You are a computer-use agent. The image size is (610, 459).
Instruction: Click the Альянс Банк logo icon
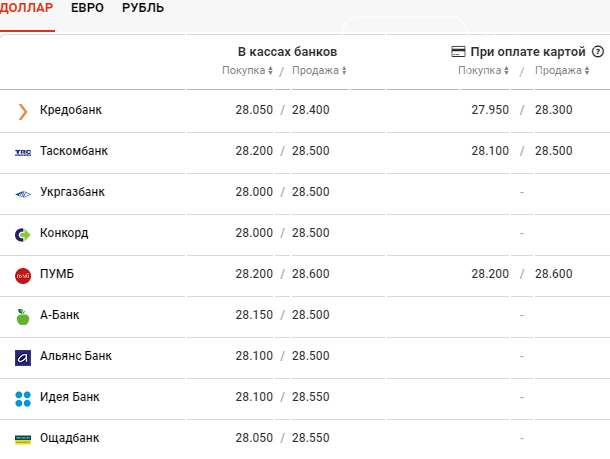coord(23,357)
